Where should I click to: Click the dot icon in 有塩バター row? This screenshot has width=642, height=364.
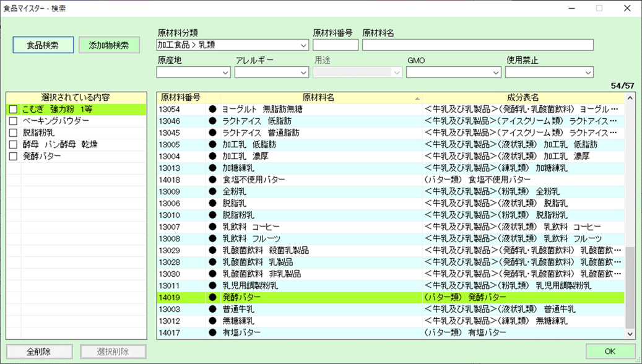point(212,332)
